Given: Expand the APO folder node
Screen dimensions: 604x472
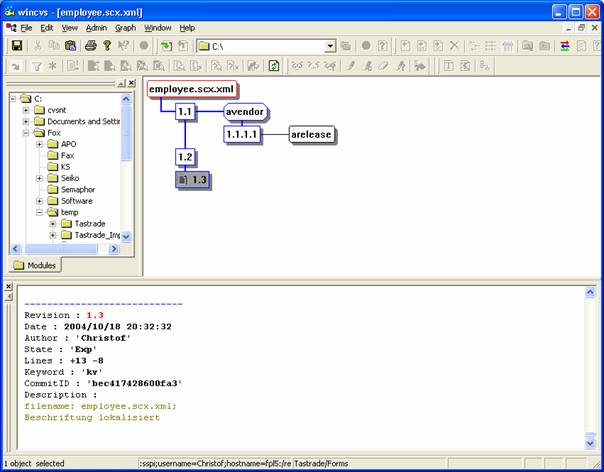Looking at the screenshot, I should pos(40,144).
